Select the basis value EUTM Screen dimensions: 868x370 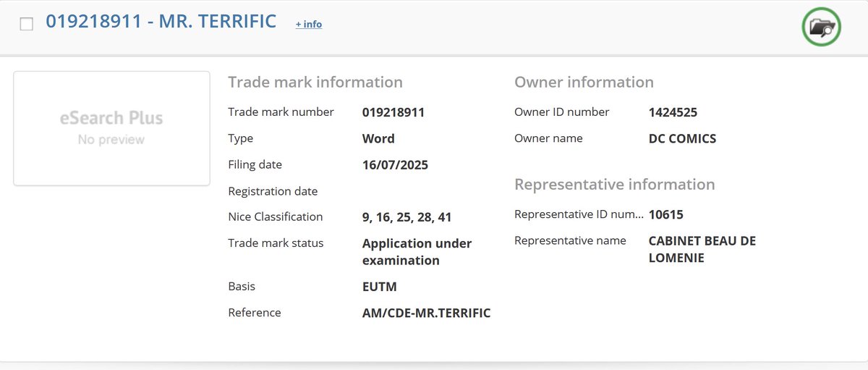[x=380, y=287]
